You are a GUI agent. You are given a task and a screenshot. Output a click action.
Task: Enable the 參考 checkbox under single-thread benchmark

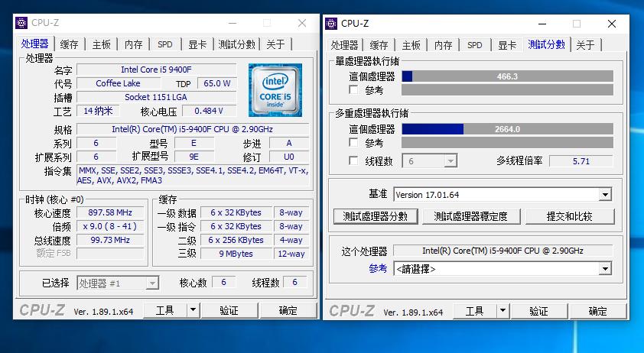(353, 89)
